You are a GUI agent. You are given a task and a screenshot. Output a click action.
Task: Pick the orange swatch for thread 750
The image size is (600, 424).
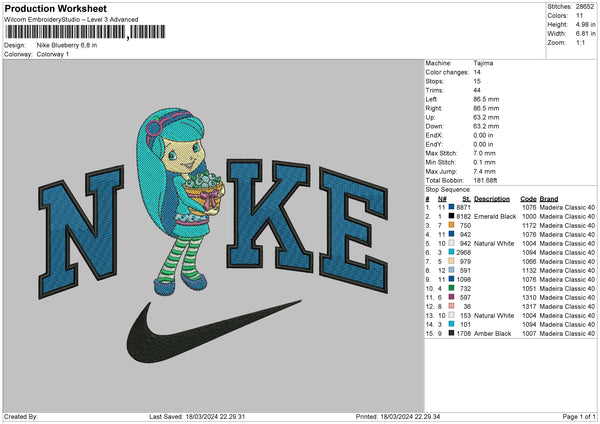451,224
